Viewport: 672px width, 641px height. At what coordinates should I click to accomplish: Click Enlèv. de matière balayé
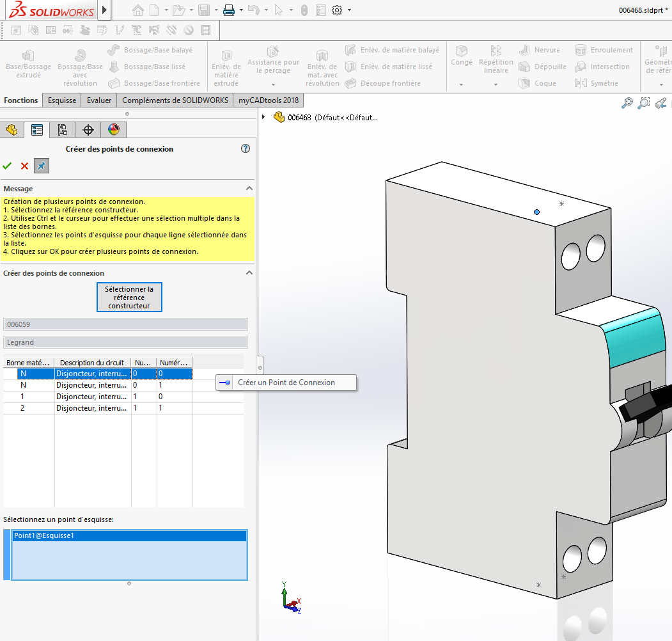click(x=392, y=50)
